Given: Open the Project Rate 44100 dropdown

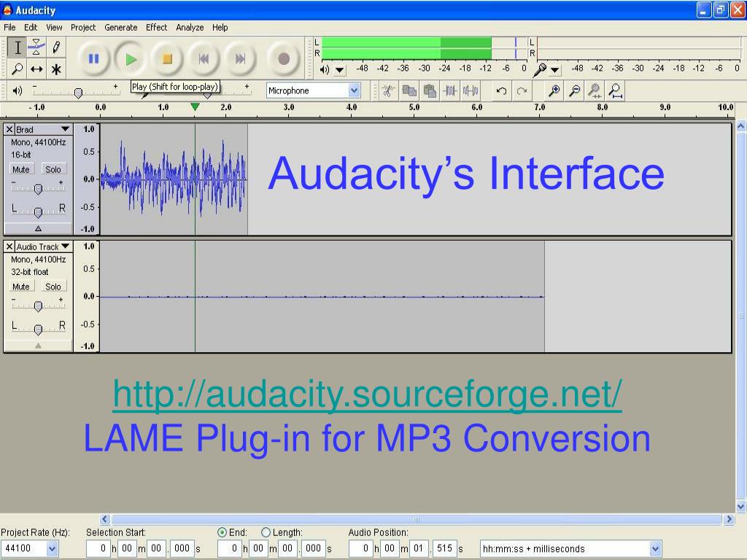Looking at the screenshot, I should (53, 548).
